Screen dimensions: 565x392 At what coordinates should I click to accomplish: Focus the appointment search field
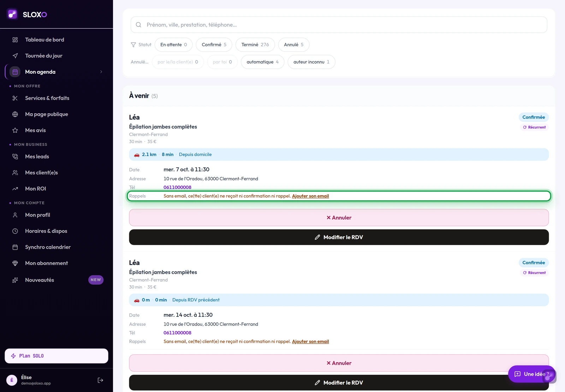coord(339,25)
